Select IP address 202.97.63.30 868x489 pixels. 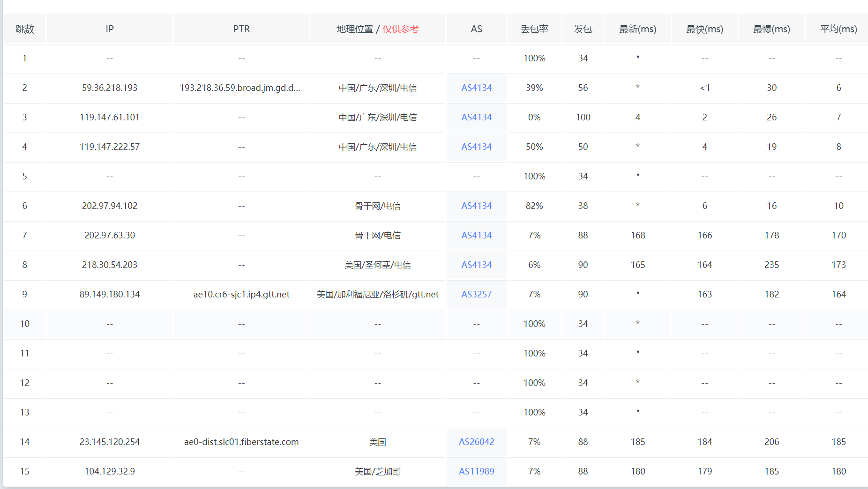110,235
